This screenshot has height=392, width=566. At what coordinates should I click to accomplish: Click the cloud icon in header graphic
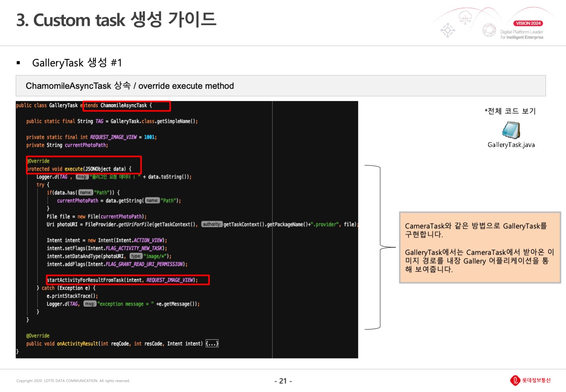coord(465,18)
